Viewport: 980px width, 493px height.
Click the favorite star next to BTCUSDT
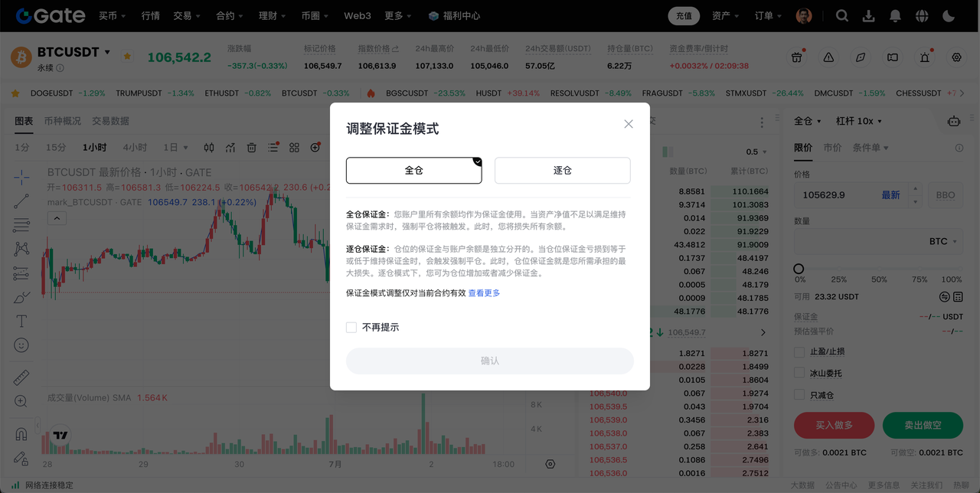(x=127, y=56)
